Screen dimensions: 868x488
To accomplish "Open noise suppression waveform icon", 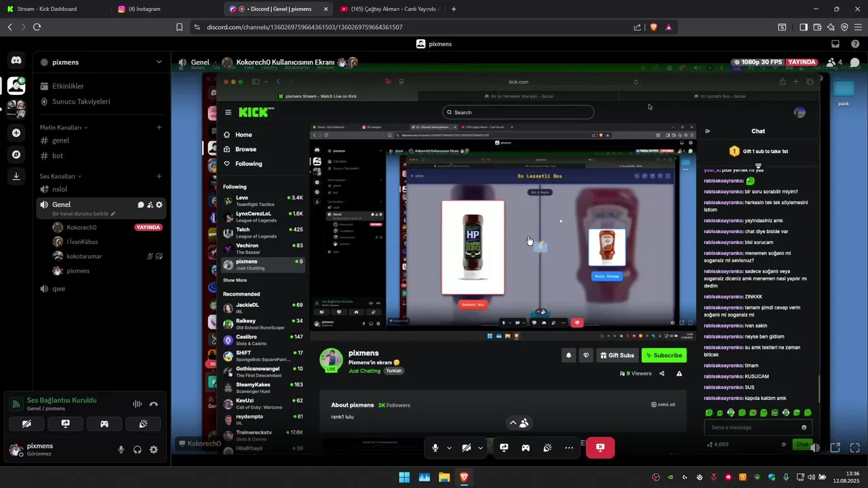I will [x=138, y=404].
